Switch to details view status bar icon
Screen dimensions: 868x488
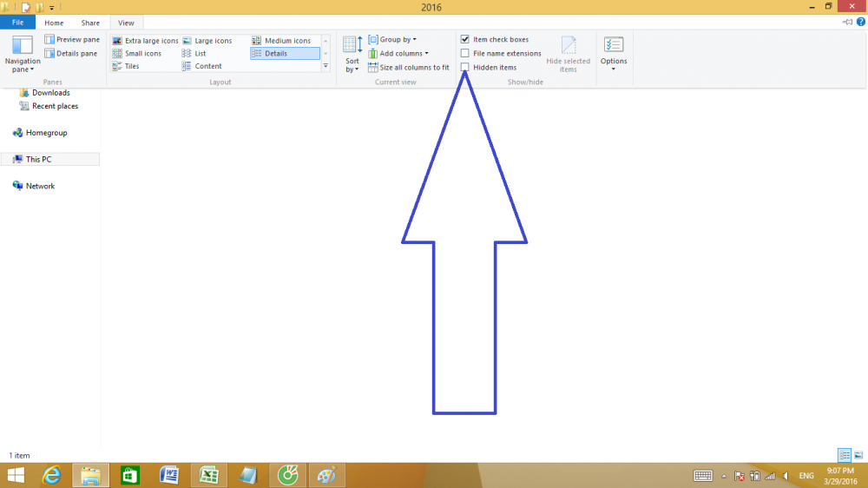(x=845, y=455)
